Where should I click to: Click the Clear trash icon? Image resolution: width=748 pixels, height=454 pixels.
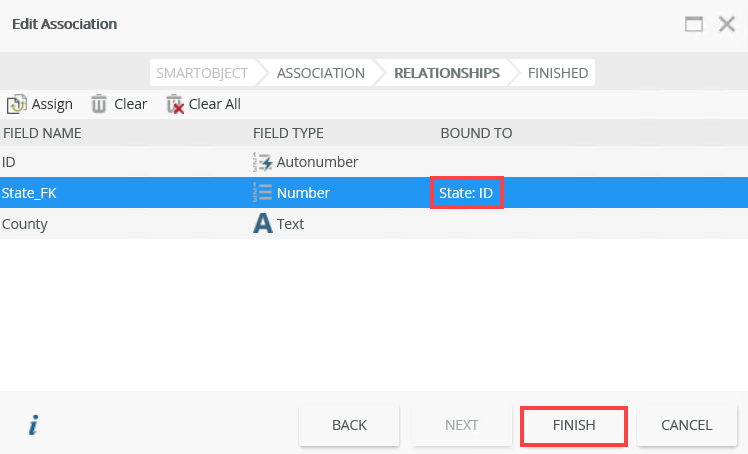point(99,104)
